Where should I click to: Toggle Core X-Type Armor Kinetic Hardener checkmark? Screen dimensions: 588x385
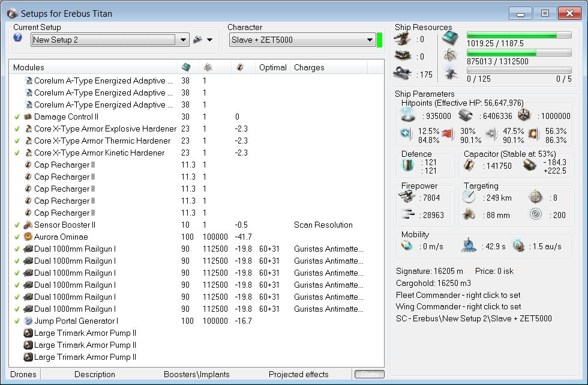[17, 153]
